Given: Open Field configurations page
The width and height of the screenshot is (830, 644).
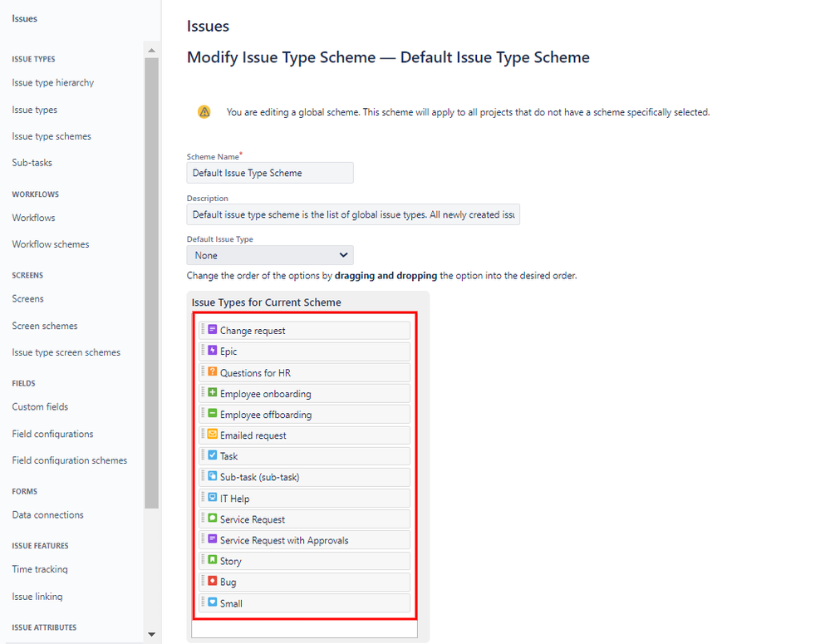Looking at the screenshot, I should pos(52,434).
